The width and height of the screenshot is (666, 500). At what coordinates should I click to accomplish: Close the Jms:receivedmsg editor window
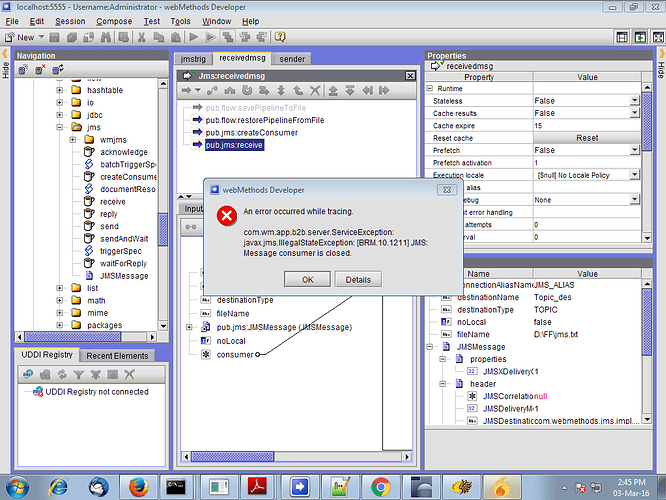coord(410,76)
